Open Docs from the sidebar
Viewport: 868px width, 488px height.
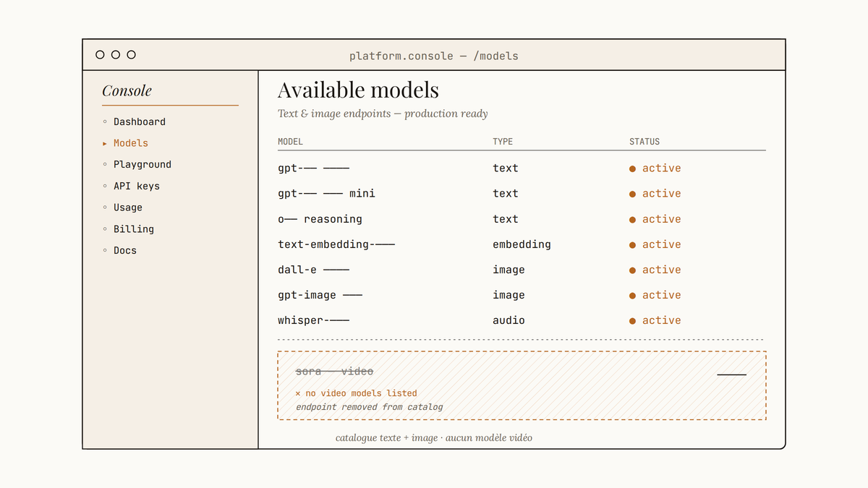(x=125, y=250)
